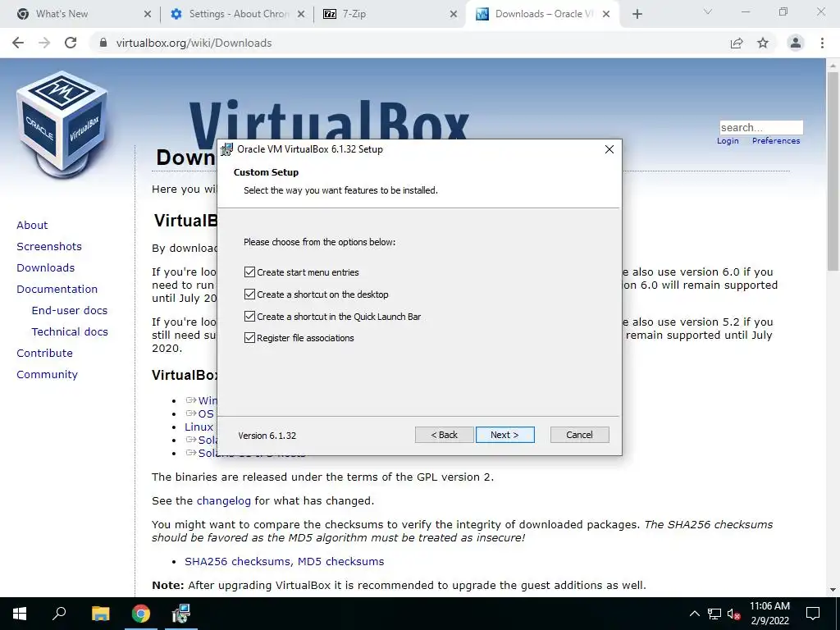840x630 pixels.
Task: Open Linux distributions link
Action: (199, 427)
